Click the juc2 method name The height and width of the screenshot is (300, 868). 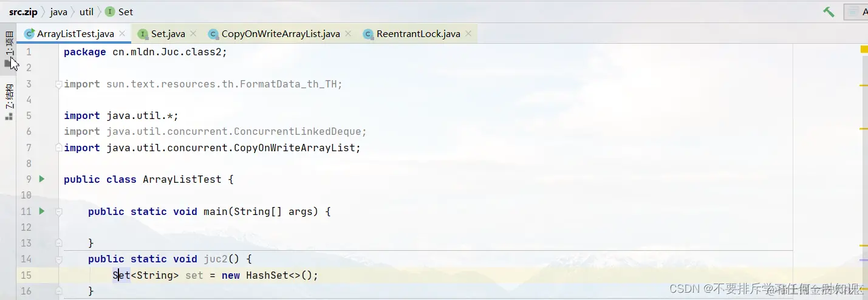tap(216, 259)
